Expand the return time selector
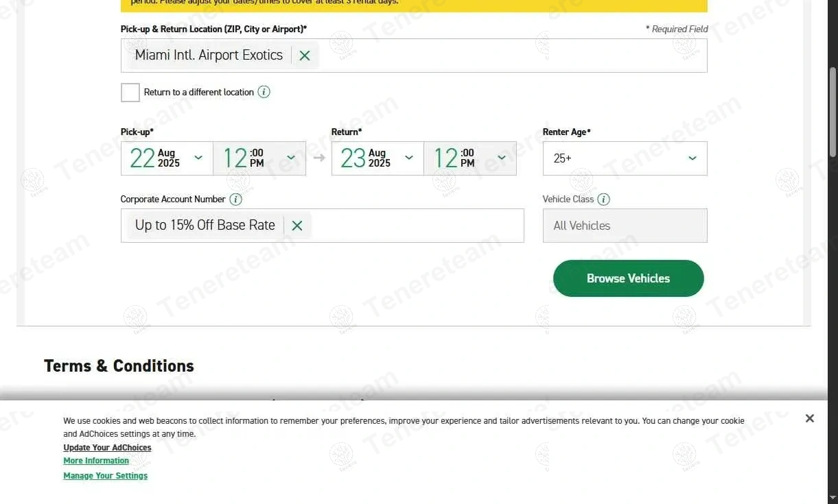This screenshot has height=504, width=838. [x=470, y=158]
